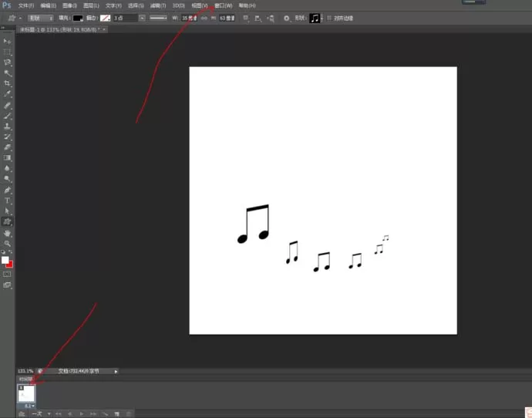Click the shape stroke color swatch
Screen dimensions: 532x418
(x=105, y=19)
